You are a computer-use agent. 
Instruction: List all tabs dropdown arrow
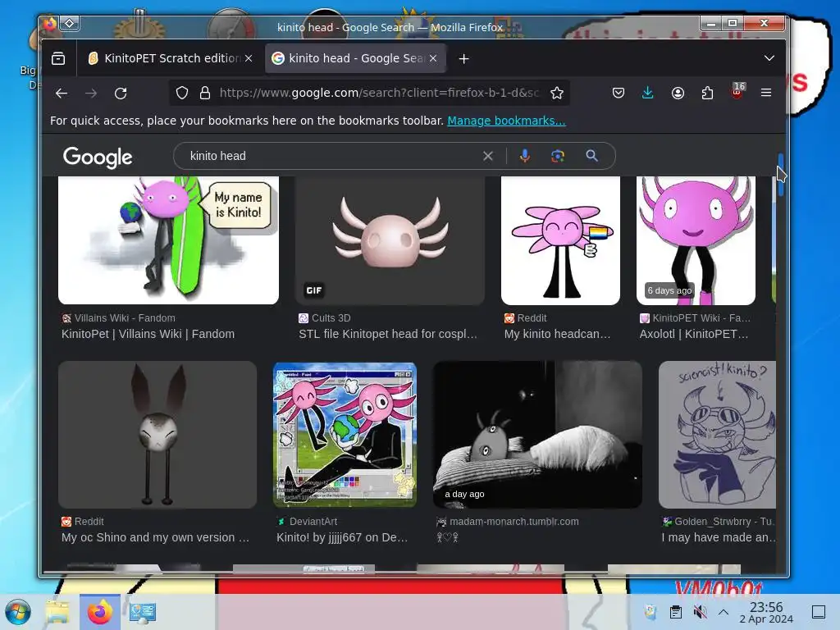(x=769, y=58)
